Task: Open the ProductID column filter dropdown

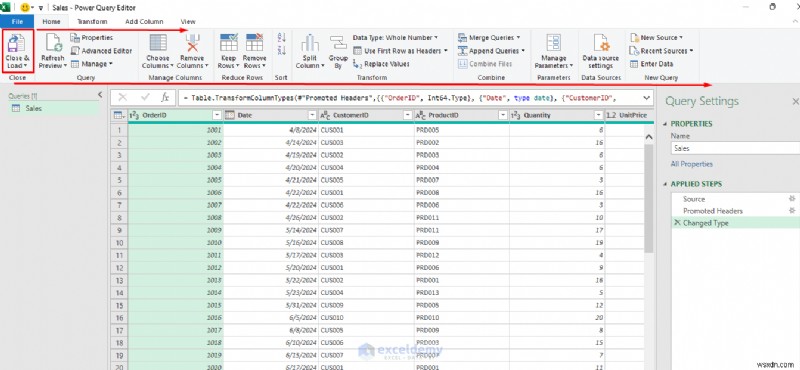Action: click(503, 115)
